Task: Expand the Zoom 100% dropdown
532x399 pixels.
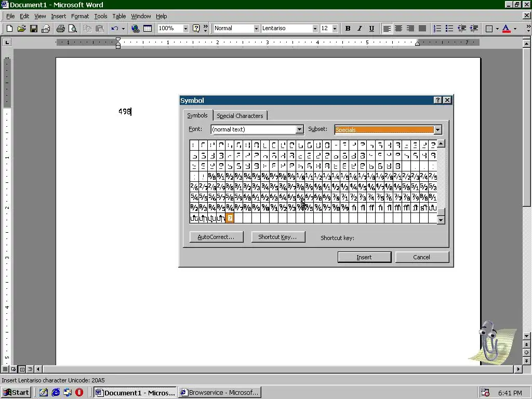Action: (185, 29)
